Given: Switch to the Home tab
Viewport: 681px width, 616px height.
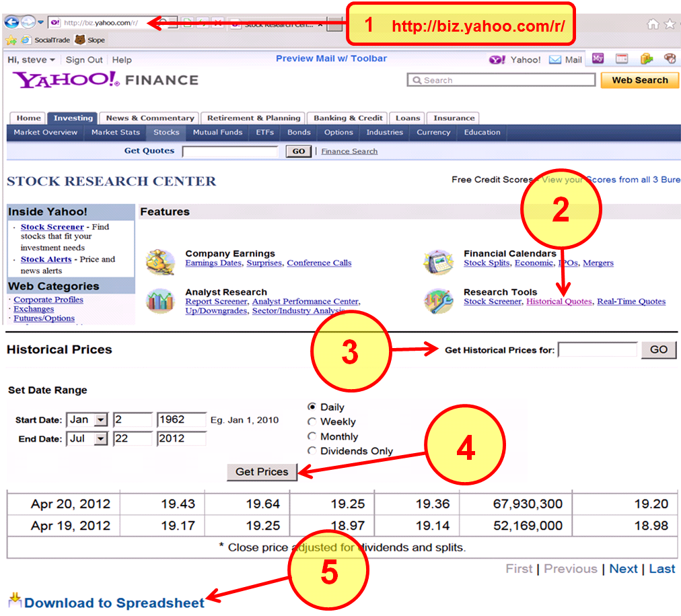Looking at the screenshot, I should pyautogui.click(x=29, y=118).
